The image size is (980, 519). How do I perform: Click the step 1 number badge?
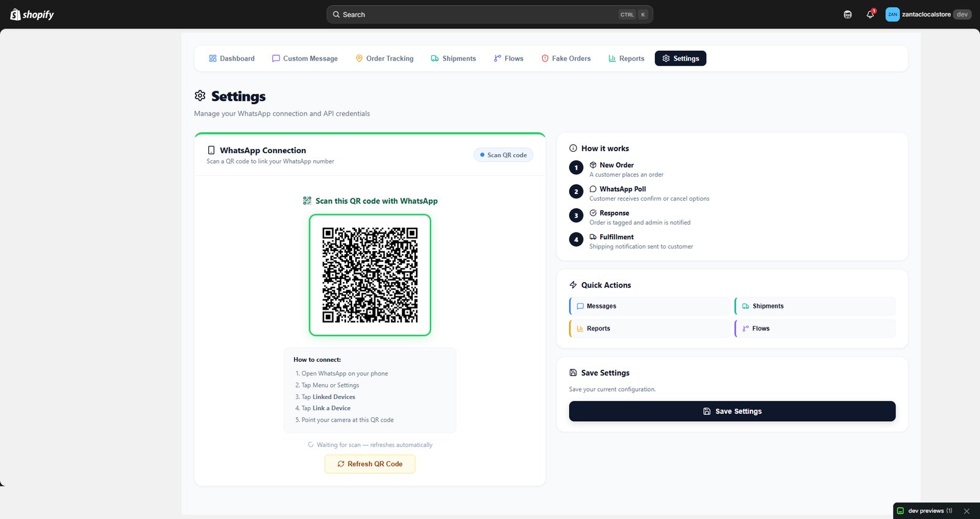576,168
